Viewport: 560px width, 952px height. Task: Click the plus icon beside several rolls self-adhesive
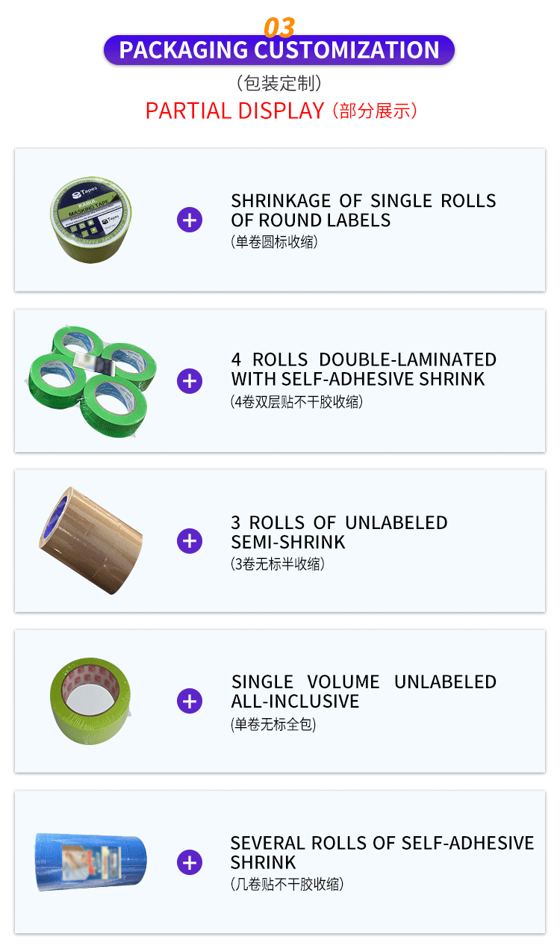click(x=190, y=862)
